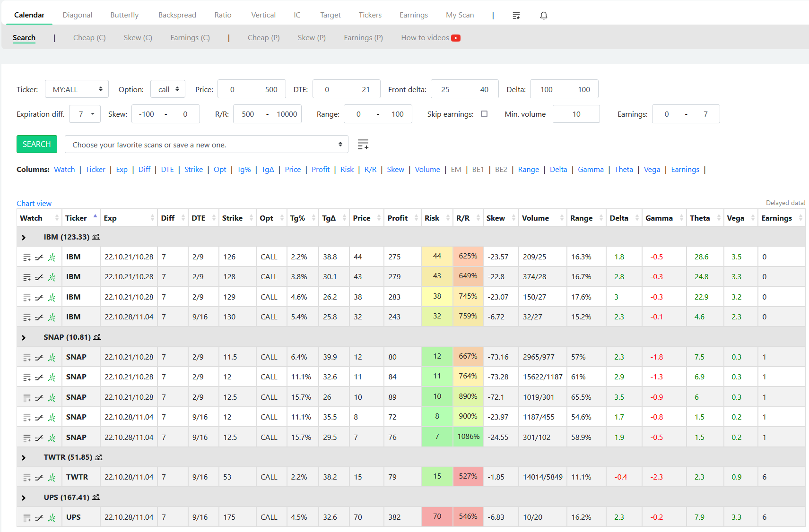Click green burst icon in TWTR row
This screenshot has height=532, width=809.
coord(52,478)
